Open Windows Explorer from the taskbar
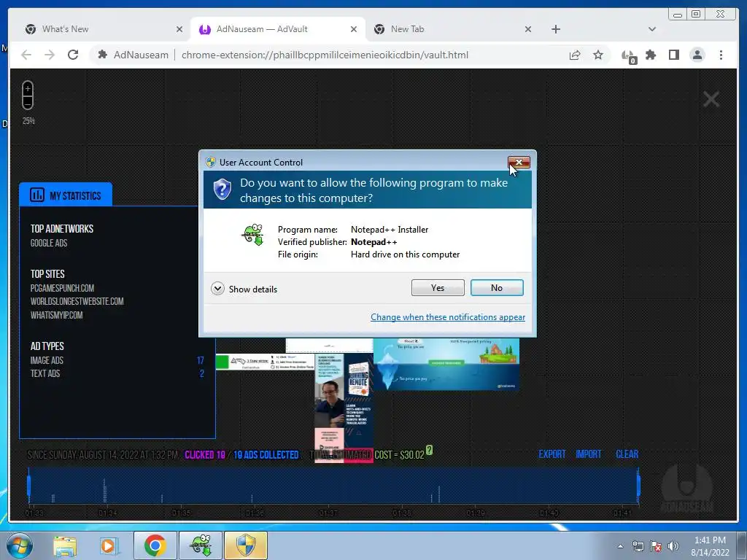Screen dimensions: 747x560 click(x=65, y=545)
